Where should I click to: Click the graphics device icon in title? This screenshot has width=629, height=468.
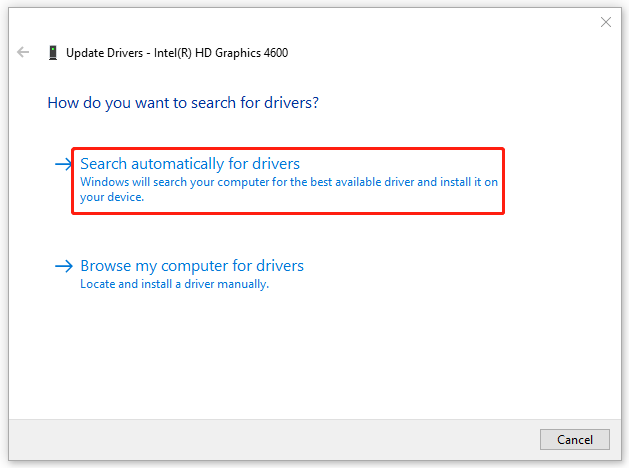[x=53, y=53]
